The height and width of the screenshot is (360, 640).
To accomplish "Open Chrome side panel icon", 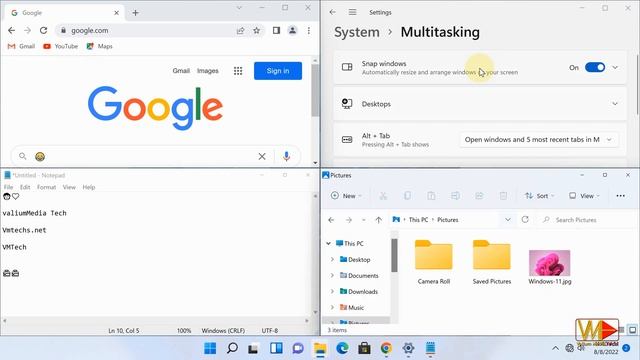I will click(x=276, y=30).
